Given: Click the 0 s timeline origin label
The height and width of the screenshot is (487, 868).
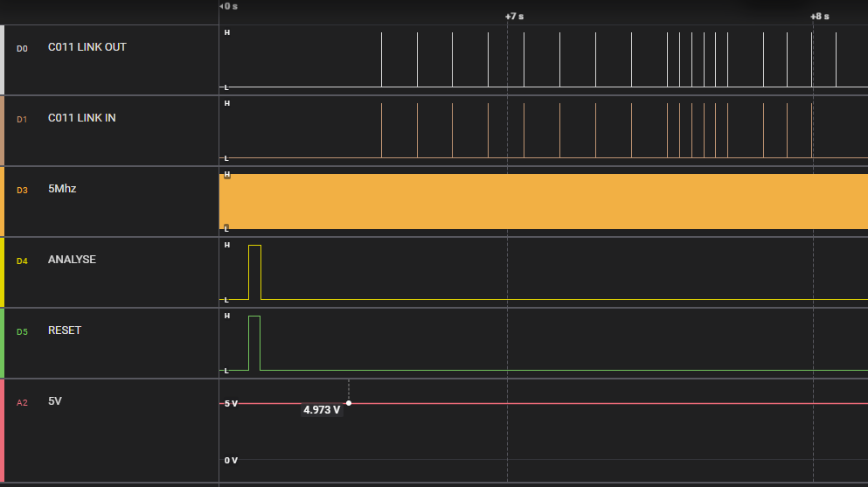Looking at the screenshot, I should pos(230,6).
